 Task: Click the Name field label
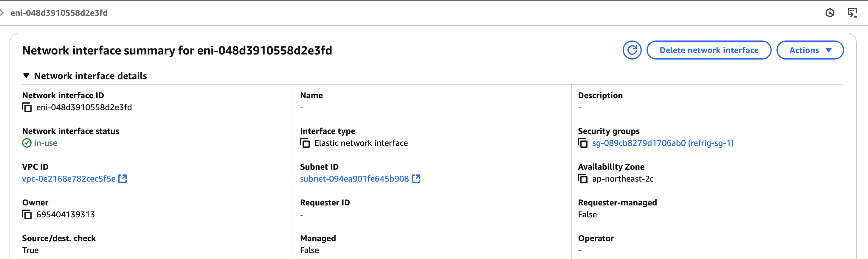(x=311, y=95)
